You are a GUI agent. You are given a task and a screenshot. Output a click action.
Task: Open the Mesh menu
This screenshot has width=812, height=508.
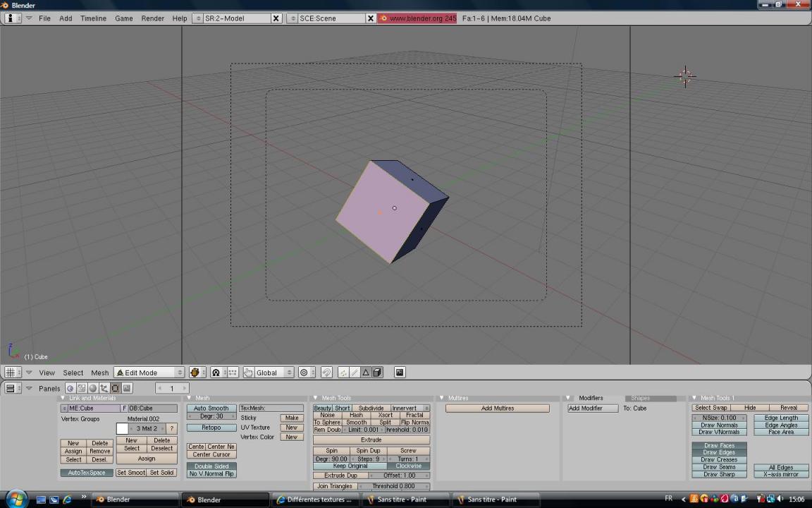(99, 373)
